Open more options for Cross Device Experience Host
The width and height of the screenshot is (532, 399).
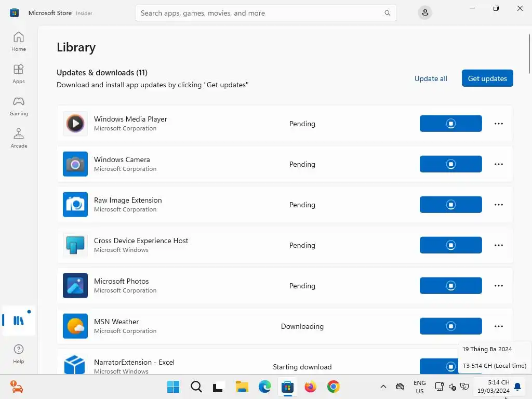[498, 245]
